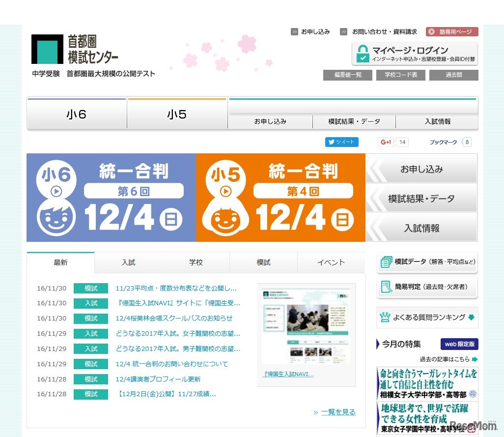This screenshot has height=437, width=504.
Task: Click the 入試 tag on the 女子難関校 row
Action: pos(91,333)
